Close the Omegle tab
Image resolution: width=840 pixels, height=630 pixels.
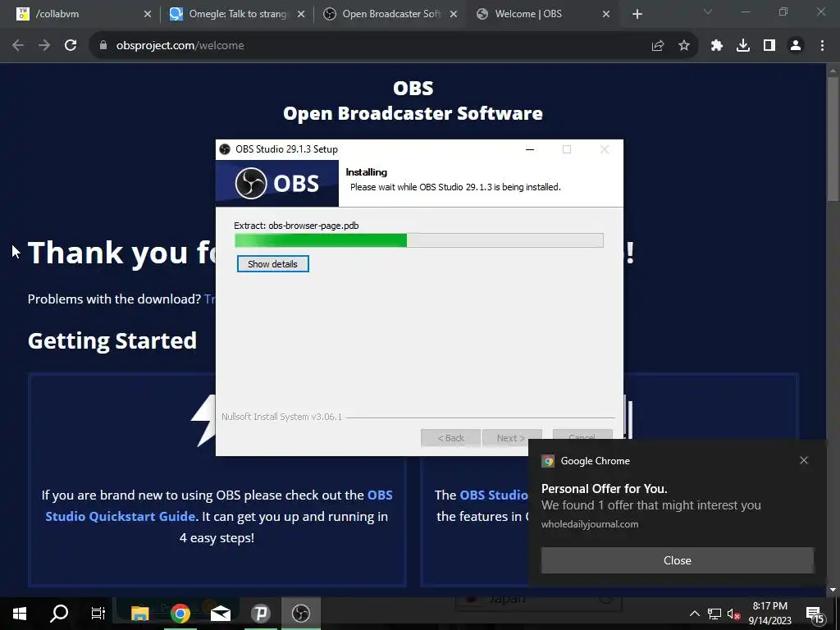301,14
